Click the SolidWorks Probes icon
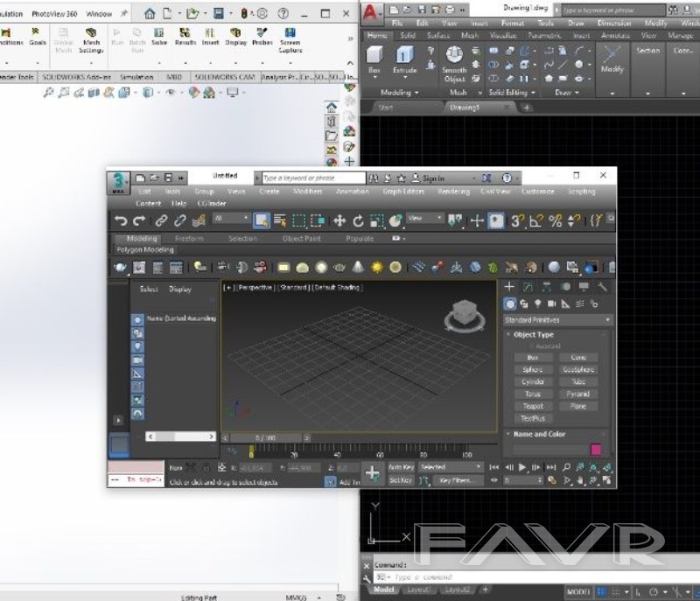Screen dimensions: 700x601 [x=262, y=38]
